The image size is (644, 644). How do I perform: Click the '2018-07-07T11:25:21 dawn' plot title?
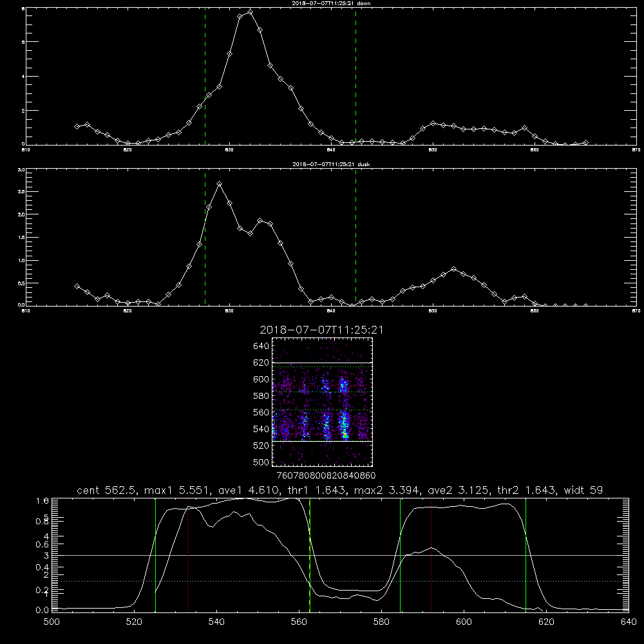click(x=331, y=3)
